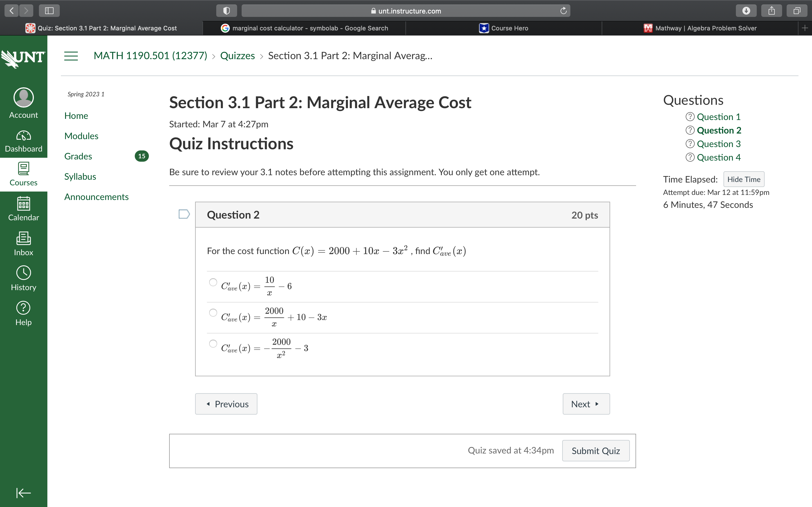The width and height of the screenshot is (812, 507).
Task: Select the answer 10/x - 6
Action: 213,283
